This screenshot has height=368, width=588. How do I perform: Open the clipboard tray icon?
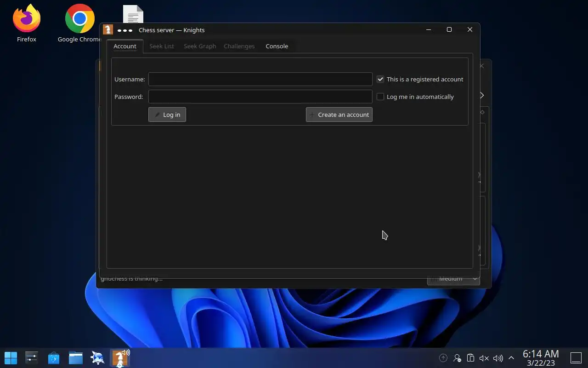[470, 358]
